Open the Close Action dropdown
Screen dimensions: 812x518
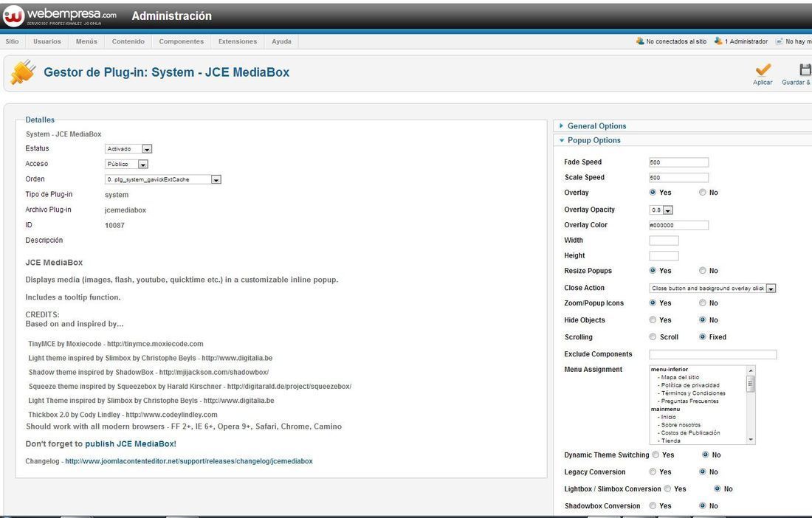point(712,289)
